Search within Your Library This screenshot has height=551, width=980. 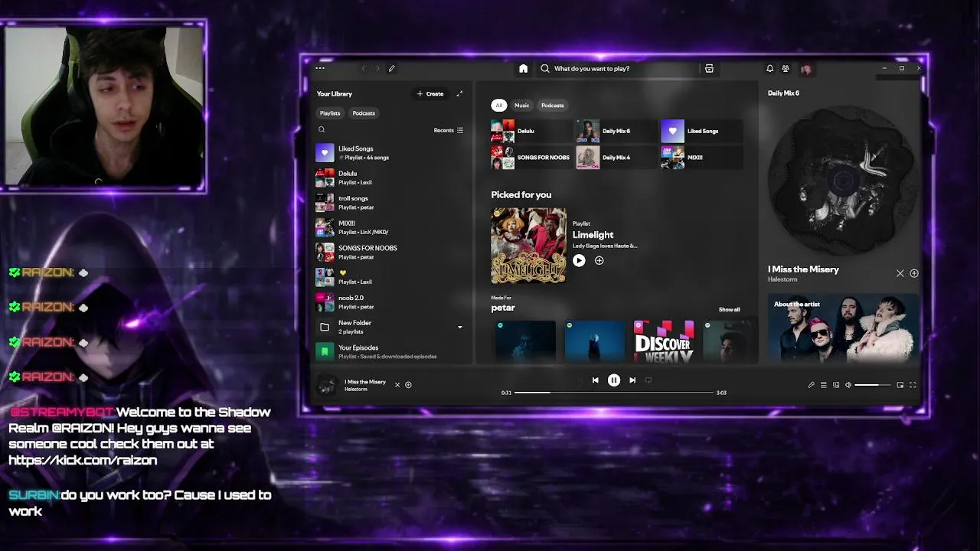click(322, 130)
